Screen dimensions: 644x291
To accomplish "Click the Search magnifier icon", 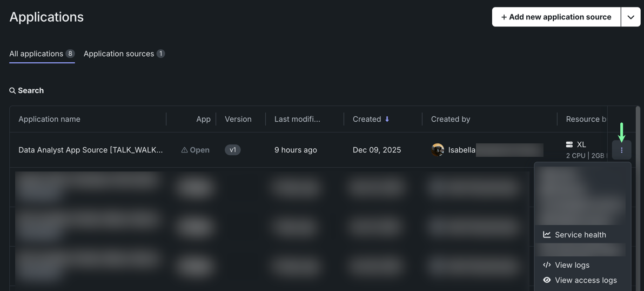I will [x=12, y=91].
